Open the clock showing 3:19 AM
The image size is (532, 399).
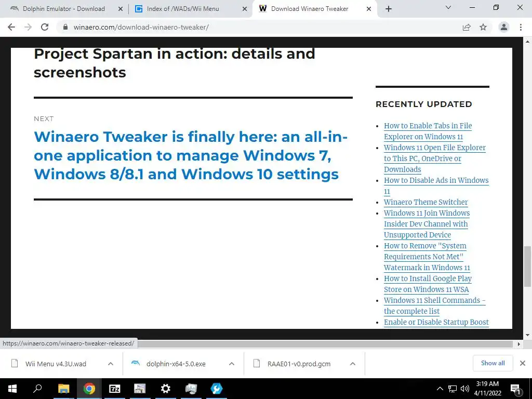488,389
